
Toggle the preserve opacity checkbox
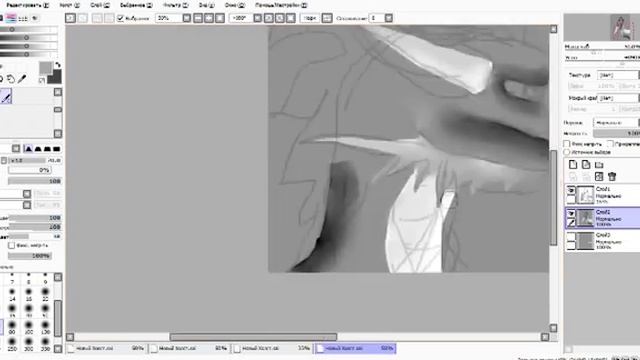(x=567, y=144)
